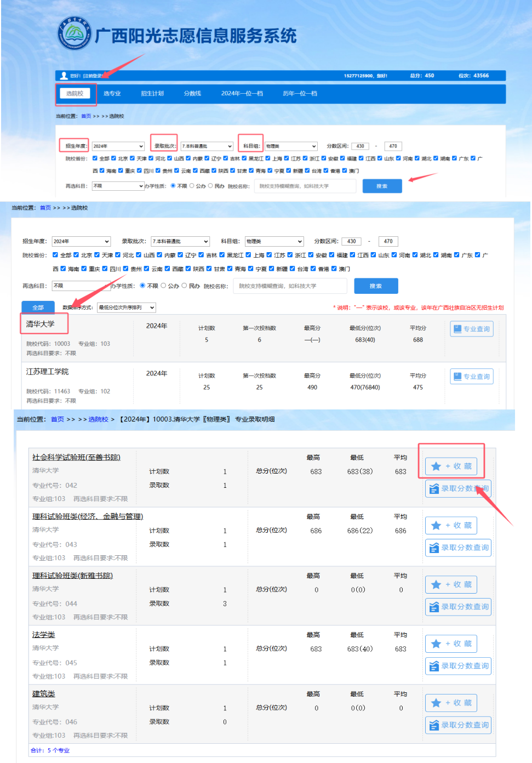Open 专业查询 for 江苏理工学院
532x763 pixels.
(472, 377)
